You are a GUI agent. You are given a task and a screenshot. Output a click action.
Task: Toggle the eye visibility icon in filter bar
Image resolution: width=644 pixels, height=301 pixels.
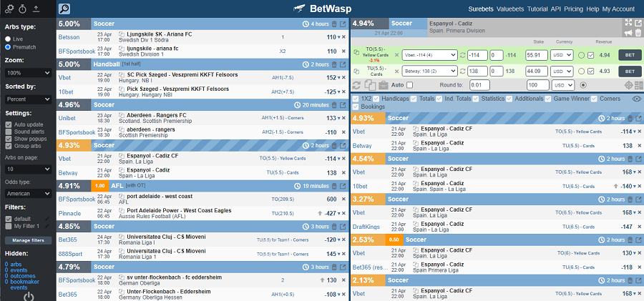(x=637, y=99)
